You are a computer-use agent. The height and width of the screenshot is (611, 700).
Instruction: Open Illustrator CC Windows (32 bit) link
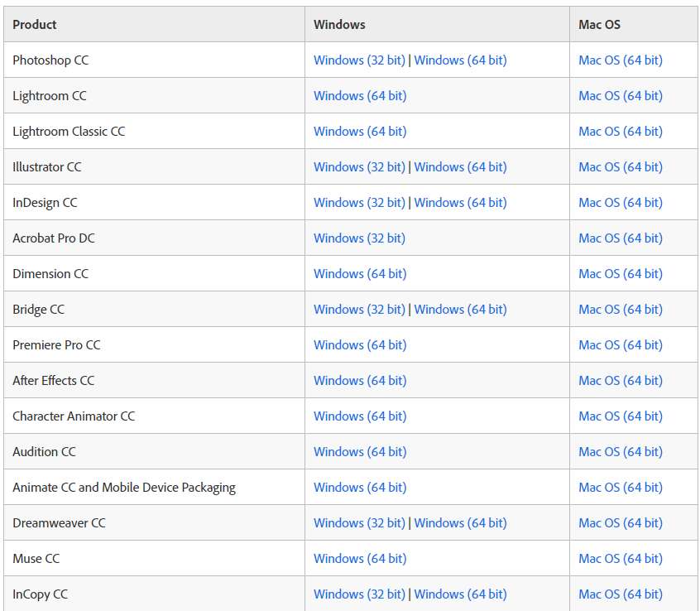click(x=359, y=167)
